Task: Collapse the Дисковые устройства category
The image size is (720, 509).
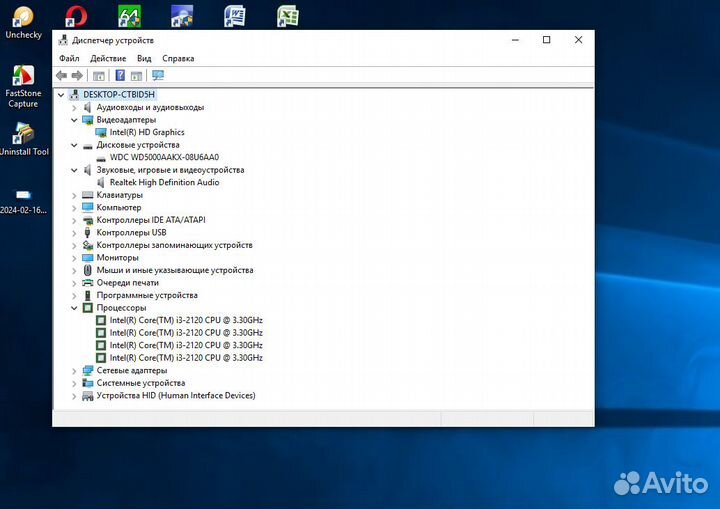Action: tap(74, 145)
